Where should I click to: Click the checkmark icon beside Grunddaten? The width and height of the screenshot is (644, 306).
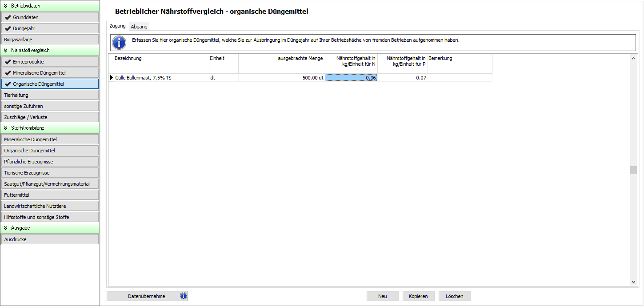(x=8, y=17)
